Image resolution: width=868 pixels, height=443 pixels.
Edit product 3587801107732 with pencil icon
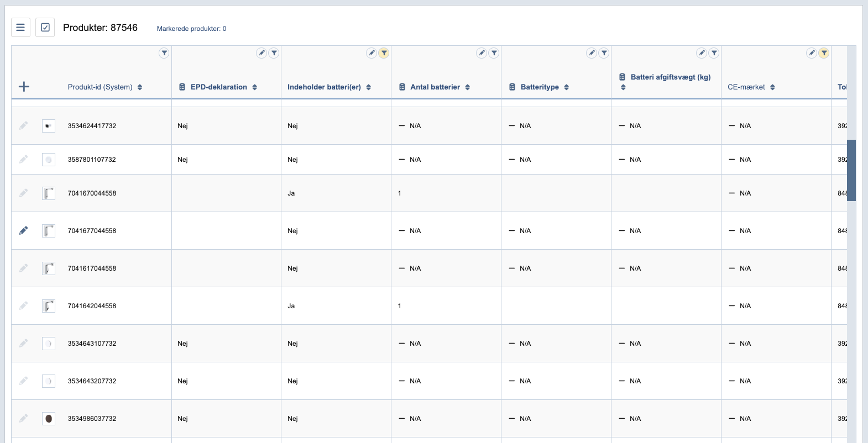point(23,160)
